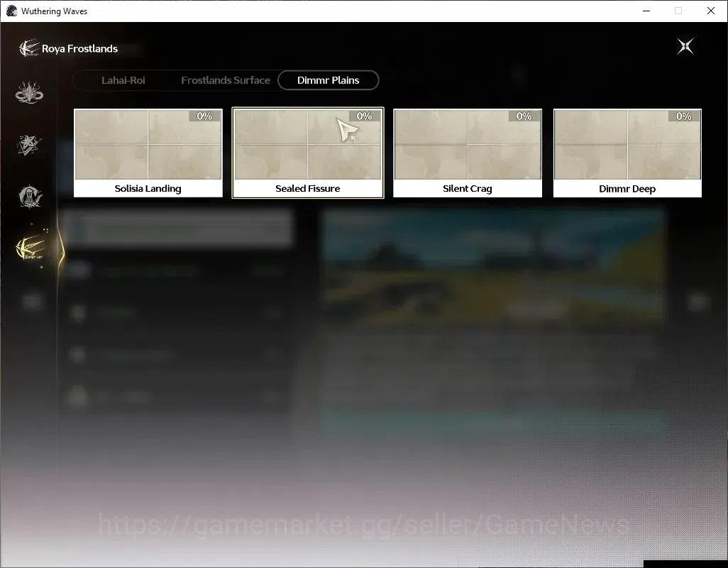Select the third region emblem in the sidebar
728x568 pixels.
30,196
